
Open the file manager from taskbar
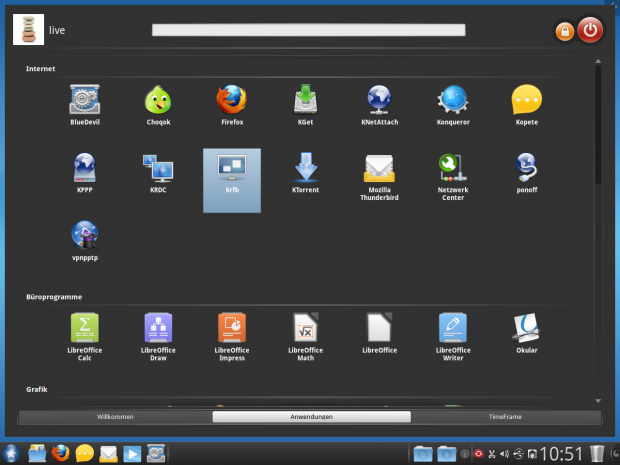point(37,453)
